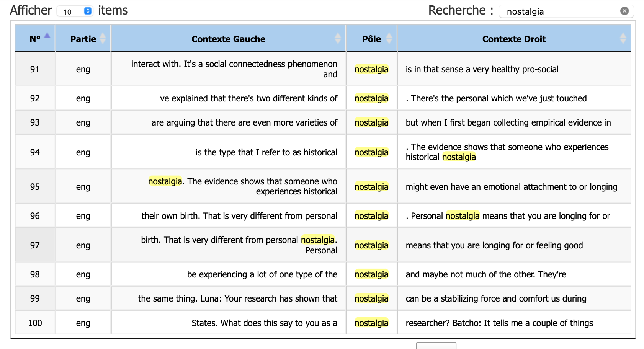Viewport: 644px width, 349px height.
Task: Clear the nostalgia search field
Action: click(x=624, y=11)
